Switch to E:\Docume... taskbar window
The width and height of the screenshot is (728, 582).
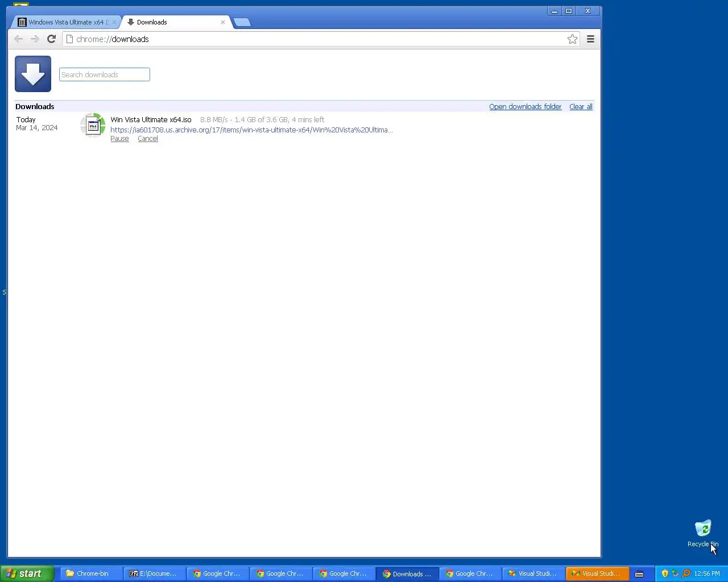155,573
